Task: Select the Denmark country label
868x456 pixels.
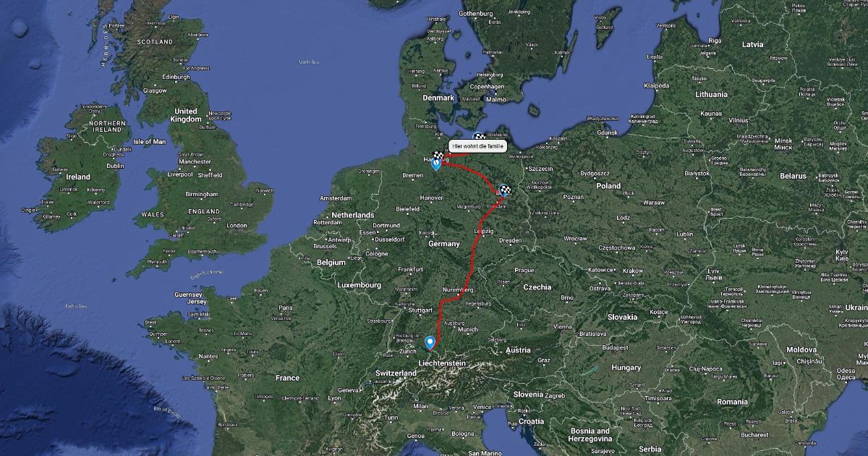Action: (x=439, y=98)
